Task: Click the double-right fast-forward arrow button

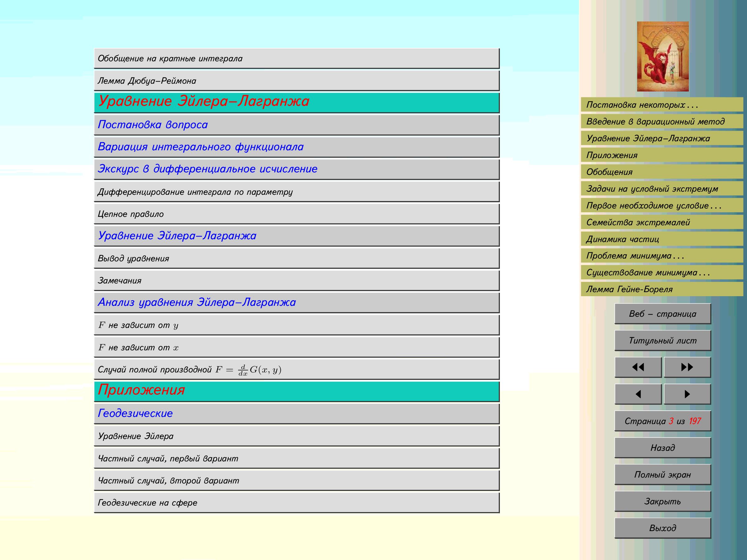Action: pyautogui.click(x=687, y=367)
